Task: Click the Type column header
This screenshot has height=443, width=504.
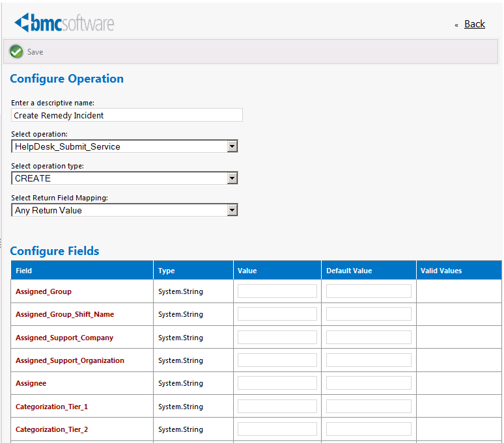Action: (x=167, y=271)
